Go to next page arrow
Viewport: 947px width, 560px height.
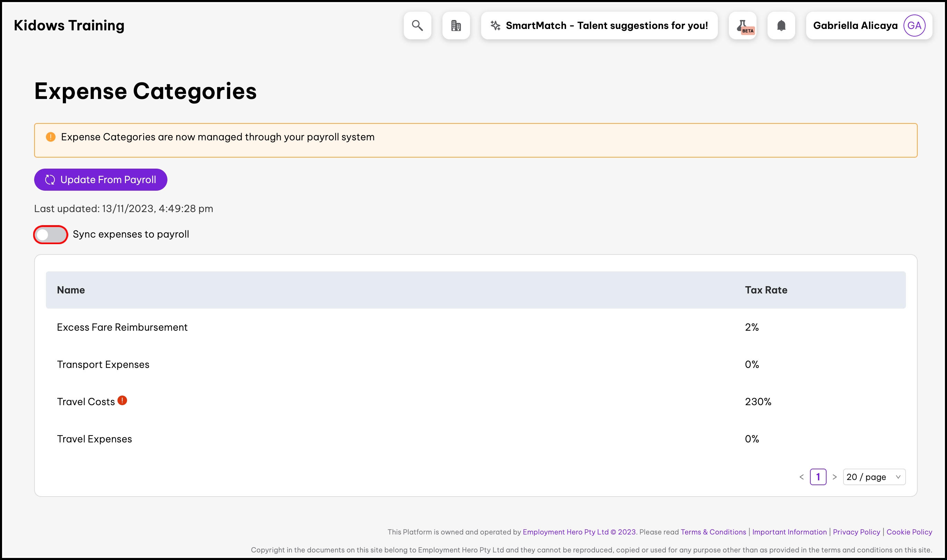[834, 477]
